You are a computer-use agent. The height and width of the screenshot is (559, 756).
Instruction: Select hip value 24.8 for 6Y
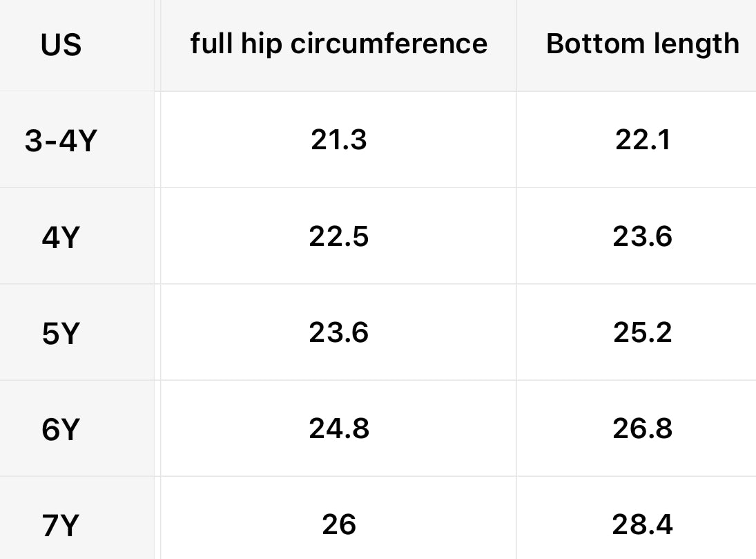coord(338,429)
